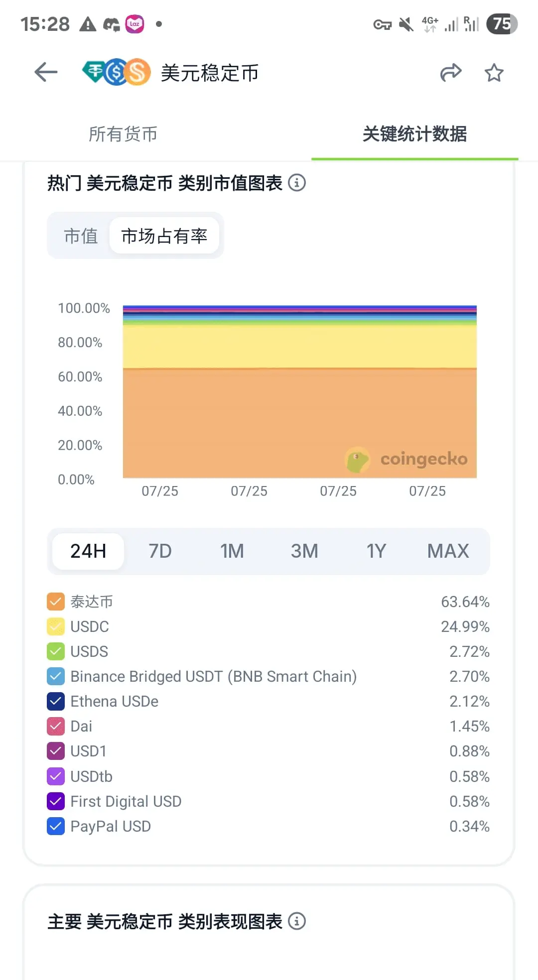Toggle the PayPal USD checkbox
Image resolution: width=538 pixels, height=980 pixels.
click(x=56, y=826)
